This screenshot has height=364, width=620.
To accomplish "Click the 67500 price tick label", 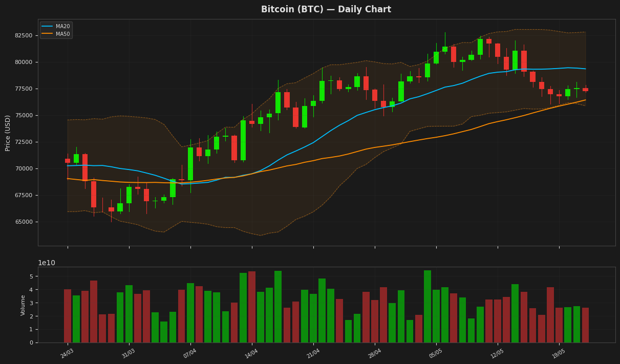I will (24, 195).
